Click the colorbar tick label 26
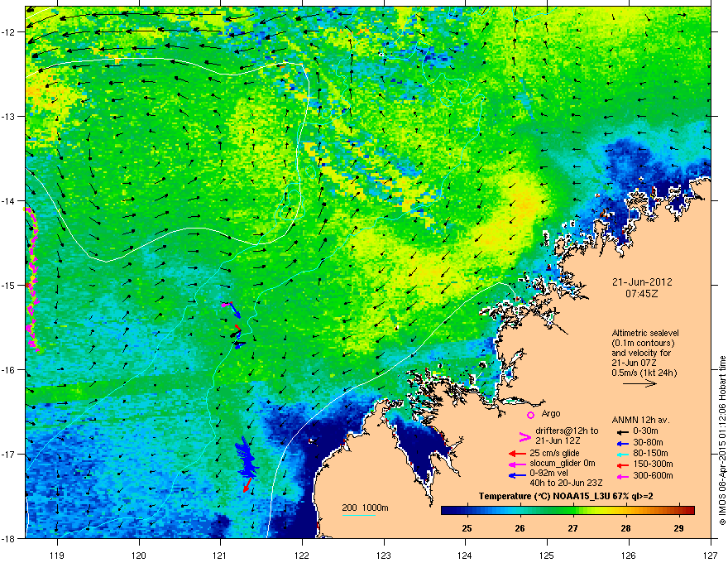The width and height of the screenshot is (728, 563). tap(520, 528)
